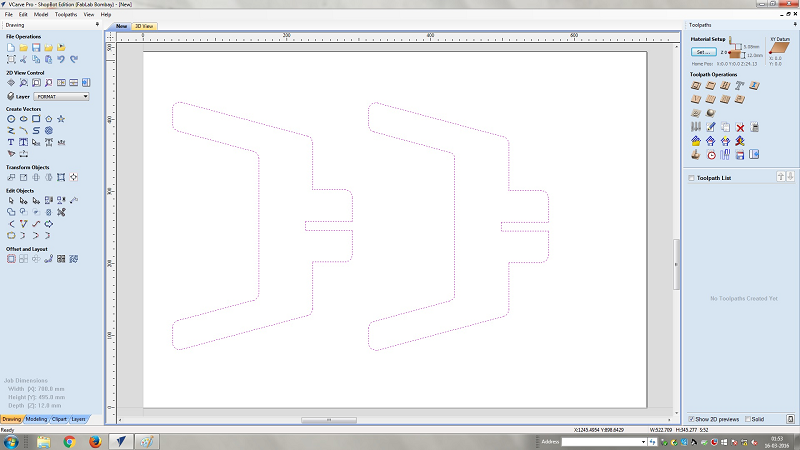The height and width of the screenshot is (450, 800).
Task: Switch to the Modeling tab
Action: (x=36, y=419)
